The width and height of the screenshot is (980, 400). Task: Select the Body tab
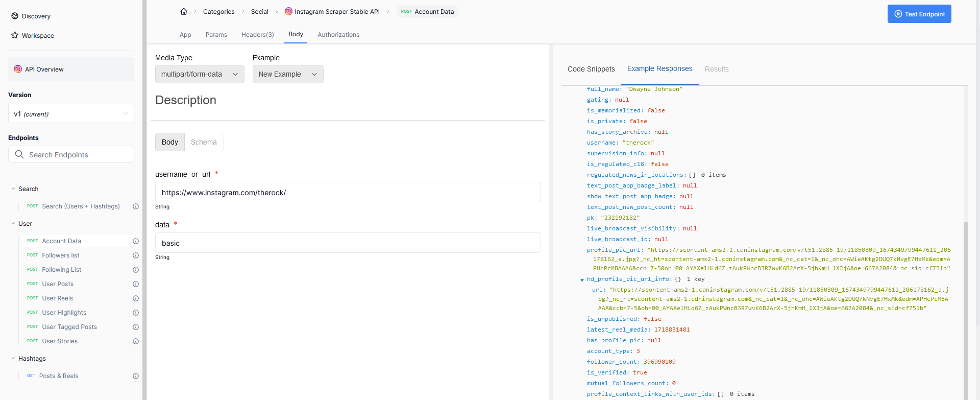[x=296, y=34]
